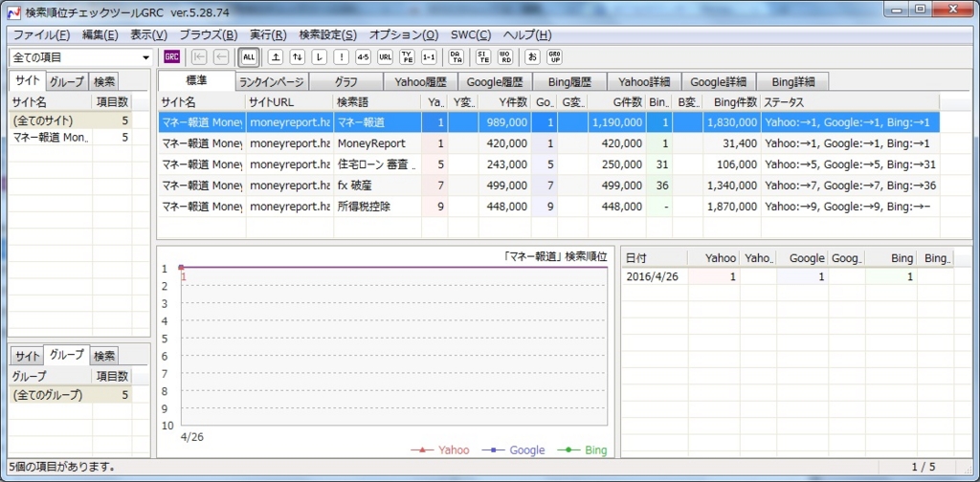Click the exclamation mark toolbar icon
This screenshot has width=980, height=482.
342,57
